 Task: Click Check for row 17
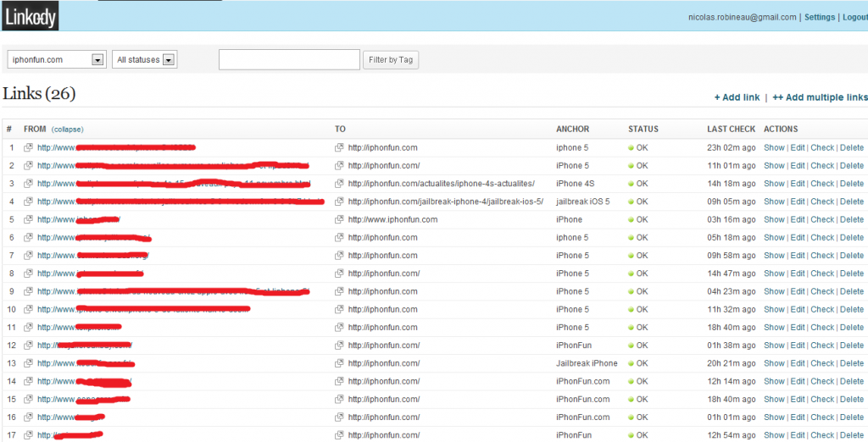(822, 435)
